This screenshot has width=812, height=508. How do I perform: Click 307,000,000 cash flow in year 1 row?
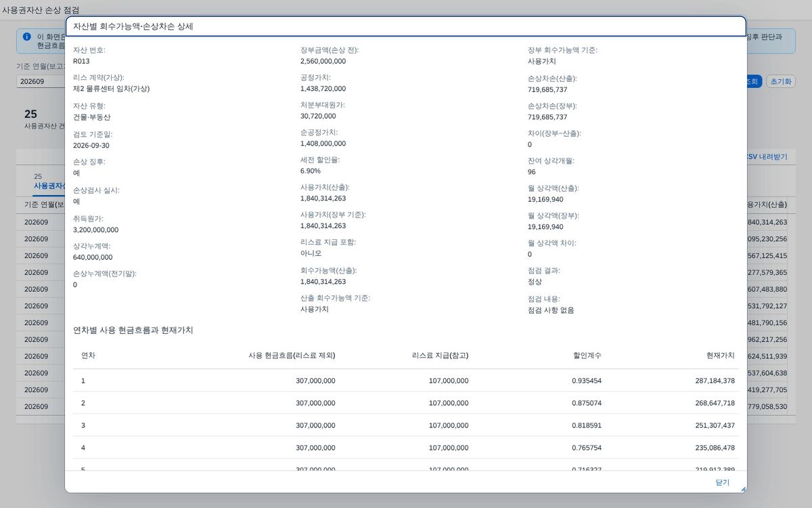tap(315, 381)
